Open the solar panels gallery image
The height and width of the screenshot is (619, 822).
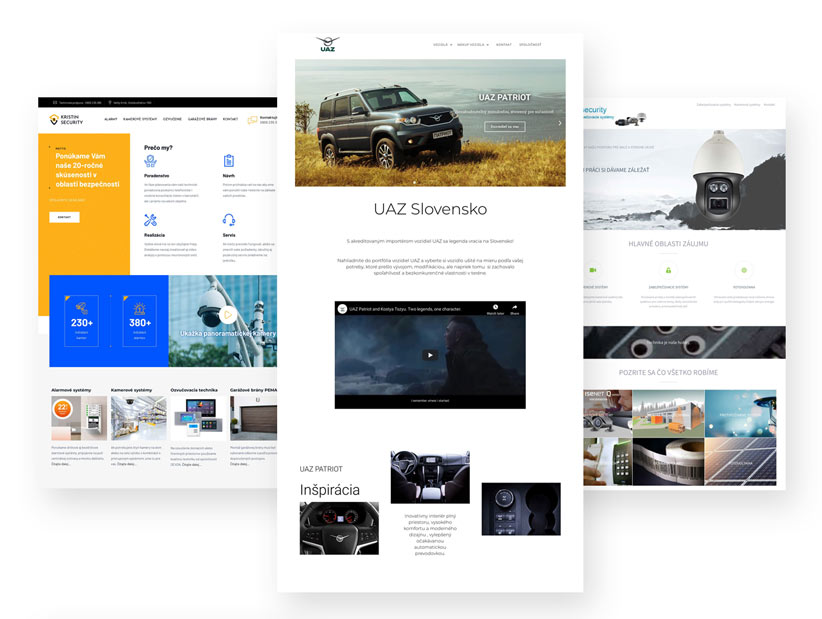[740, 462]
